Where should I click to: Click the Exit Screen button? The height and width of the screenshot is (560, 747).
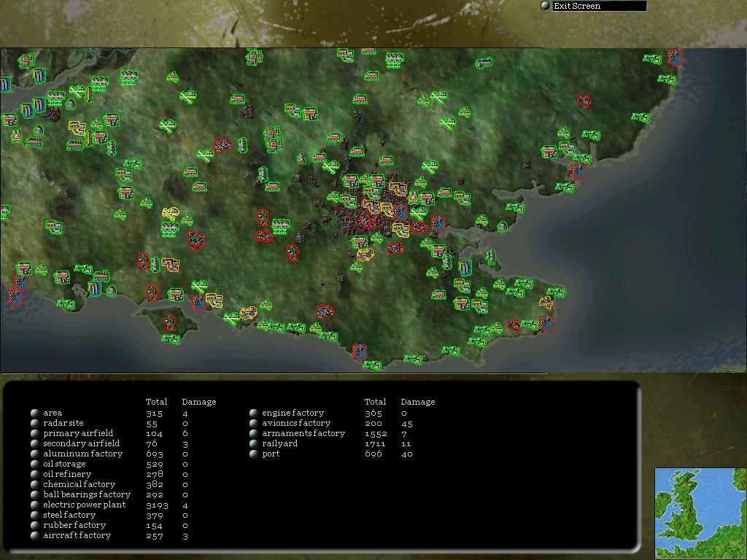click(x=599, y=6)
